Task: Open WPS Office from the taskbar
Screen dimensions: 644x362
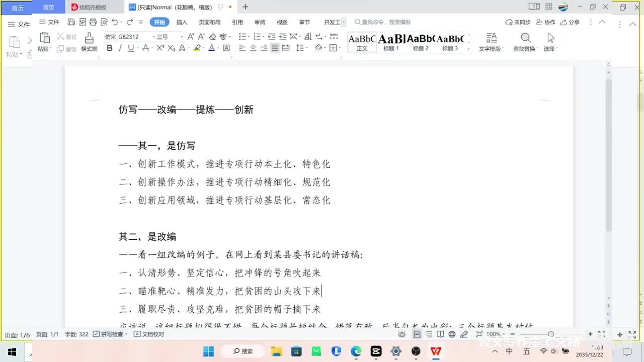Action: 436,351
